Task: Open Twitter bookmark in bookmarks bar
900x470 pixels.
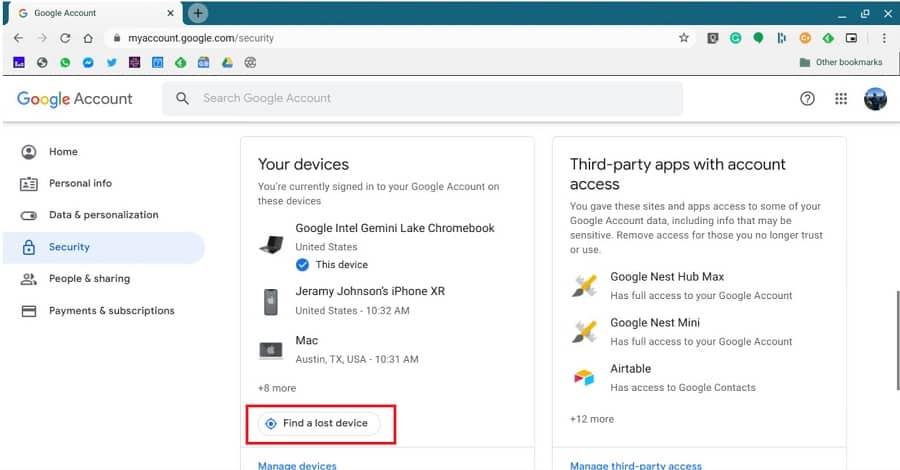Action: [x=111, y=63]
